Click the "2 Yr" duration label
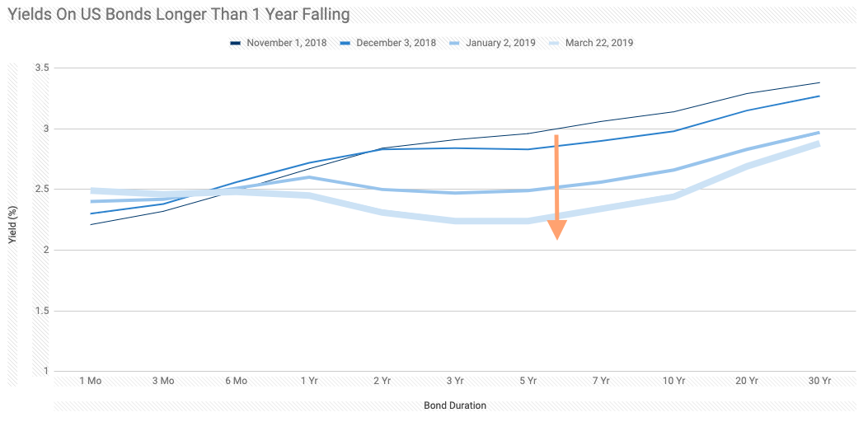 coord(382,381)
